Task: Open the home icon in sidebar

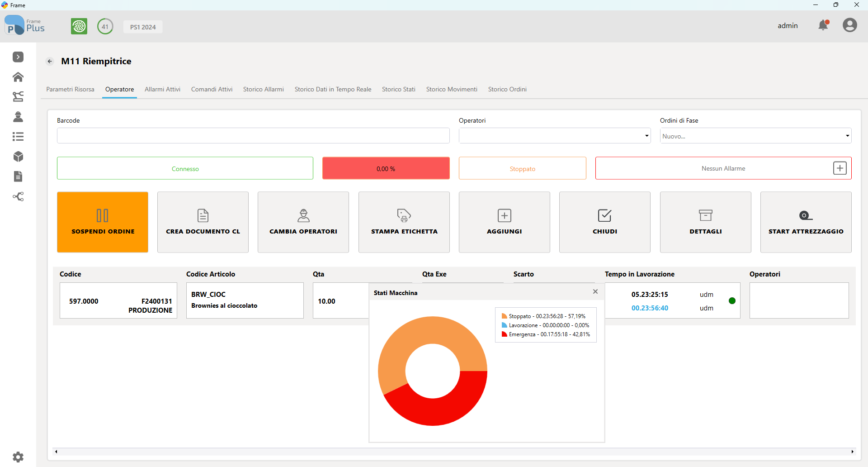Action: [x=18, y=77]
